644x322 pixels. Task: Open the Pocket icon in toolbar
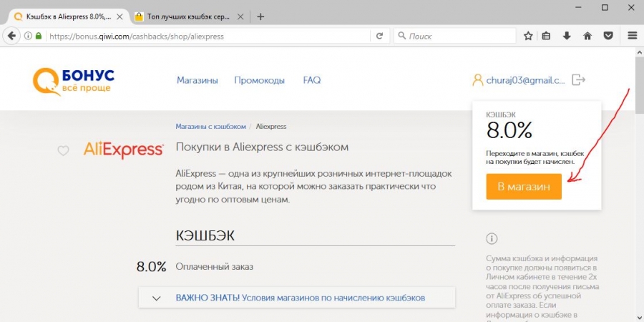tap(608, 36)
